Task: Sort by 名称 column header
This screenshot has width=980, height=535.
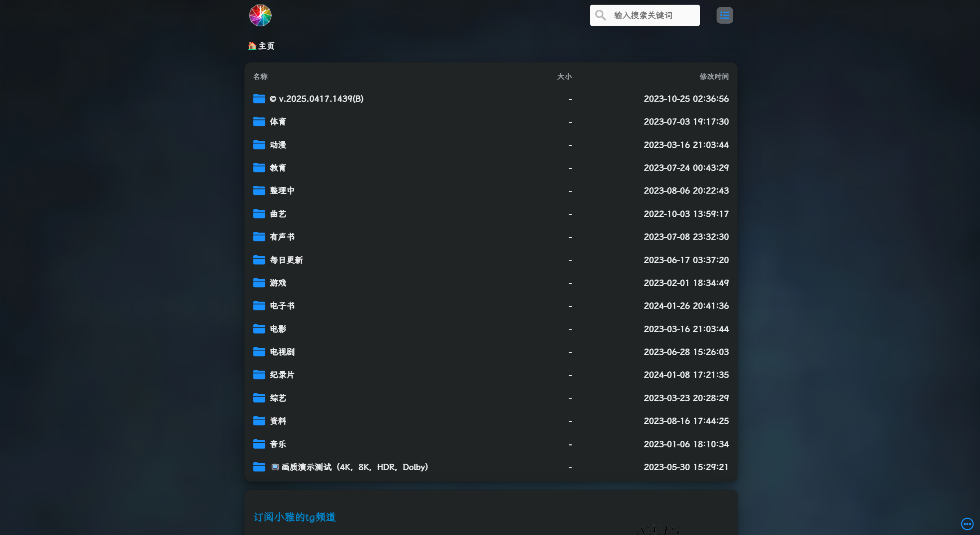Action: pos(260,77)
